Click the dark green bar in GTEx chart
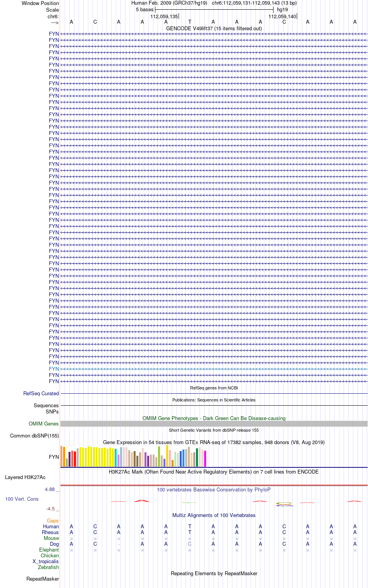The width and height of the screenshot is (368, 588). [x=197, y=457]
